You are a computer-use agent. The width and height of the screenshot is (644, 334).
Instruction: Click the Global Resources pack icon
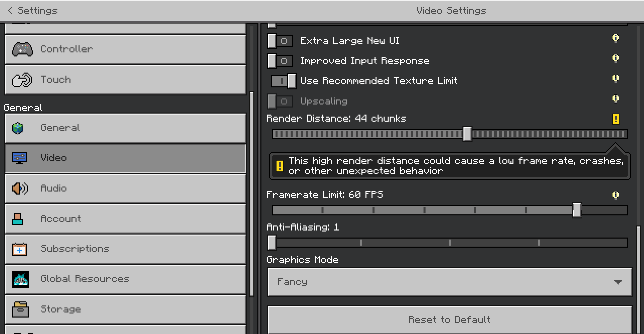(20, 279)
